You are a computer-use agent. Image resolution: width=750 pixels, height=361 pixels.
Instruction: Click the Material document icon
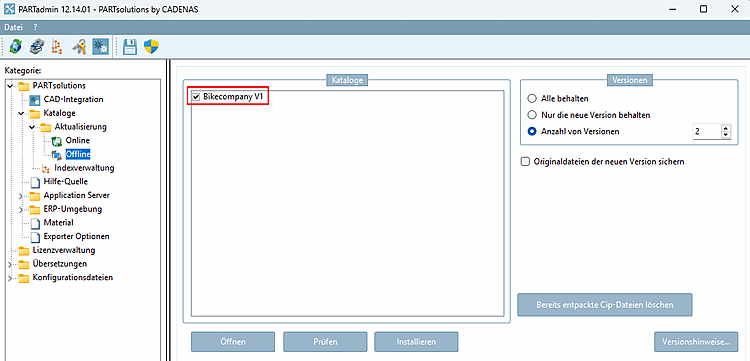[34, 223]
